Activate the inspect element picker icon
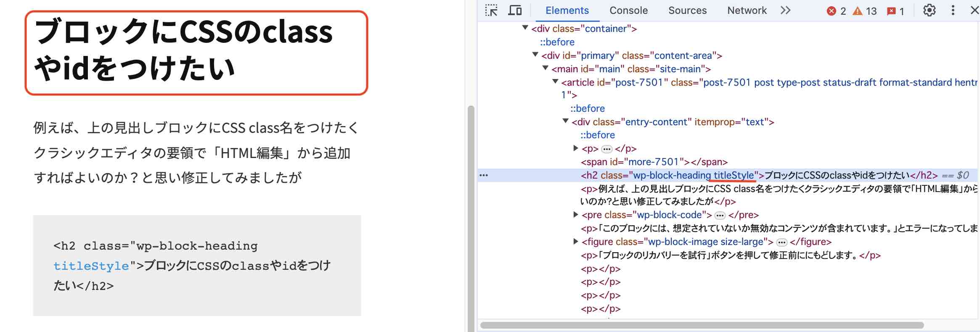 point(491,11)
